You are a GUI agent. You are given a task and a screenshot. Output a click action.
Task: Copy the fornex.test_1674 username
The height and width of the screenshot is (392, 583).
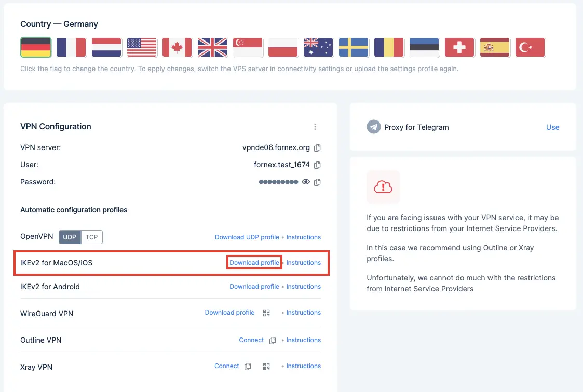(x=317, y=165)
